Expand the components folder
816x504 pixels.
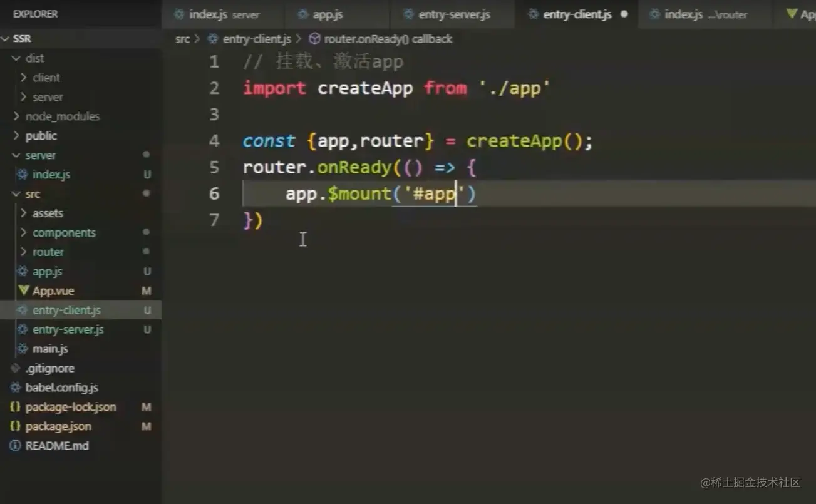point(24,232)
